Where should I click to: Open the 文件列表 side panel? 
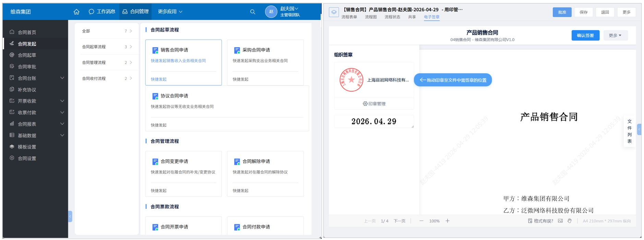point(629,131)
